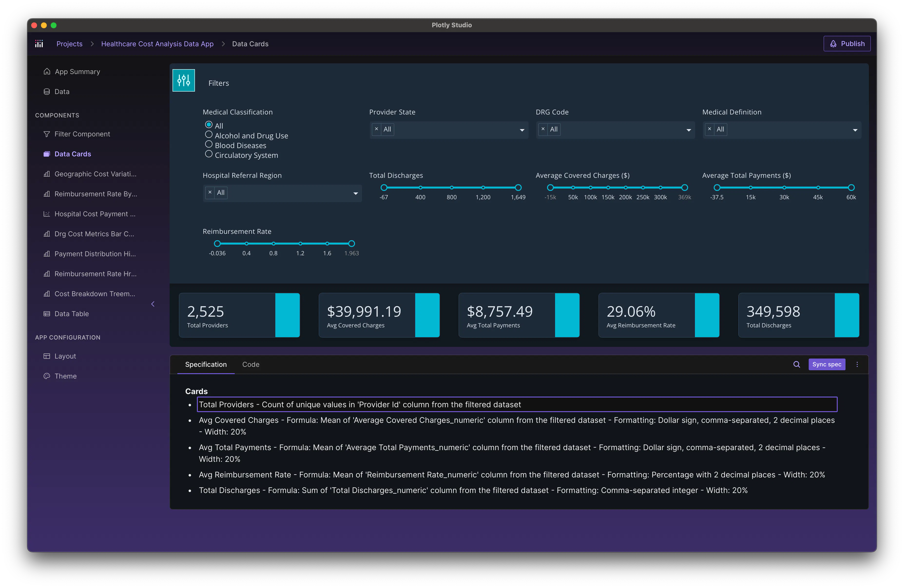Open Layout configuration
The width and height of the screenshot is (904, 588).
(60, 356)
